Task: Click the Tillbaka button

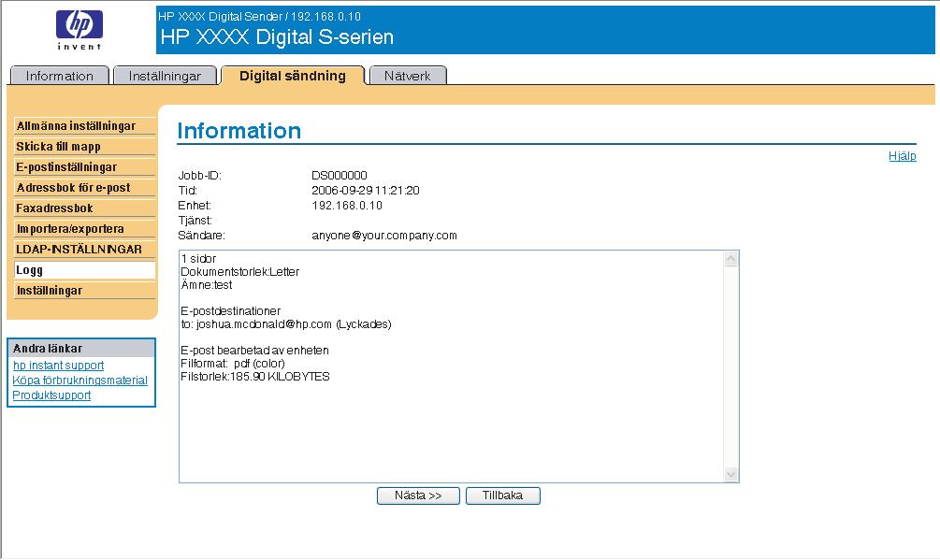Action: (x=503, y=495)
